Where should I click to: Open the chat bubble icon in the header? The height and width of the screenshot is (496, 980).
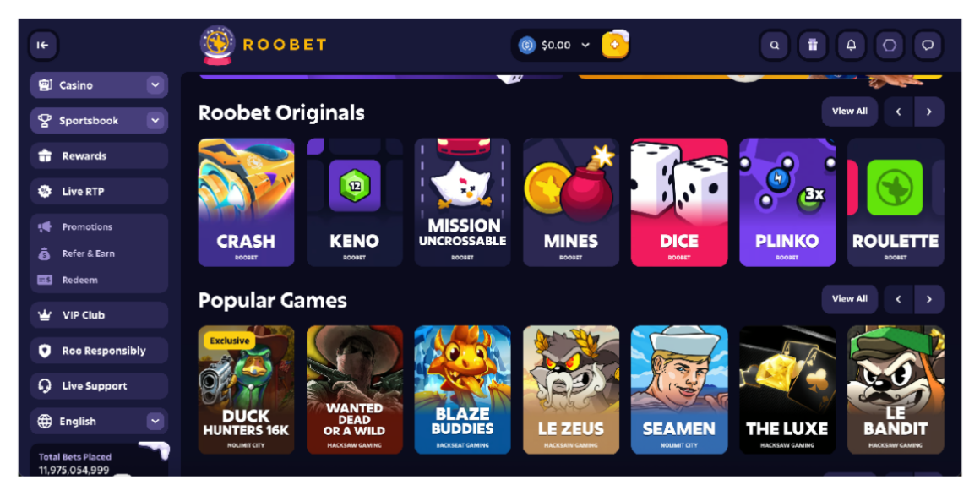tap(928, 45)
